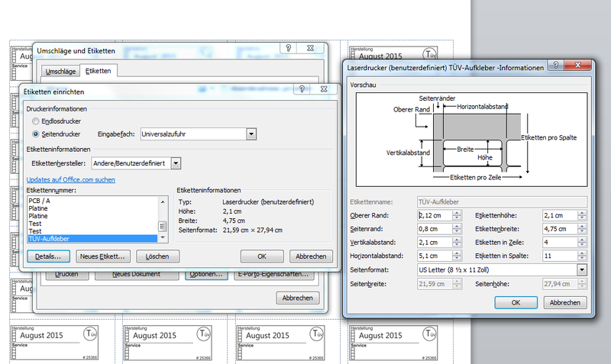The width and height of the screenshot is (611, 364).
Task: Select the Endlosdrucker radio button
Action: point(36,121)
